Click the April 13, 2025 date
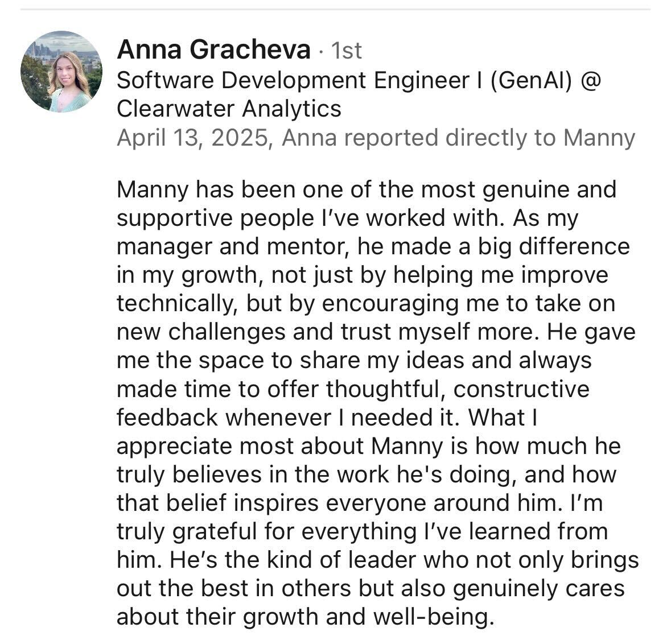Viewport: 671px width, 644px height. coord(192,138)
